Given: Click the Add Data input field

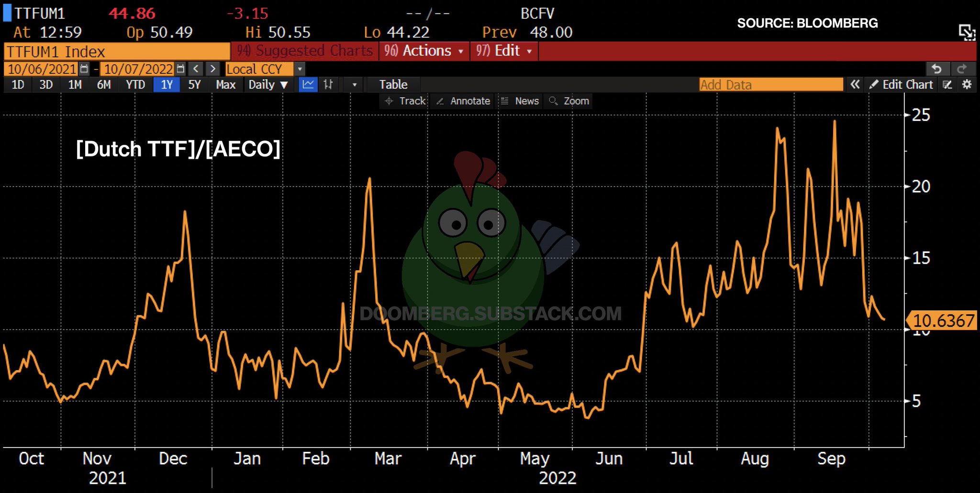Looking at the screenshot, I should tap(771, 85).
